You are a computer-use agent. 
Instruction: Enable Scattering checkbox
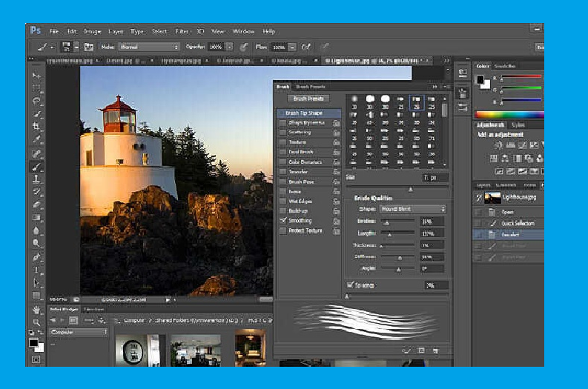pyautogui.click(x=283, y=133)
